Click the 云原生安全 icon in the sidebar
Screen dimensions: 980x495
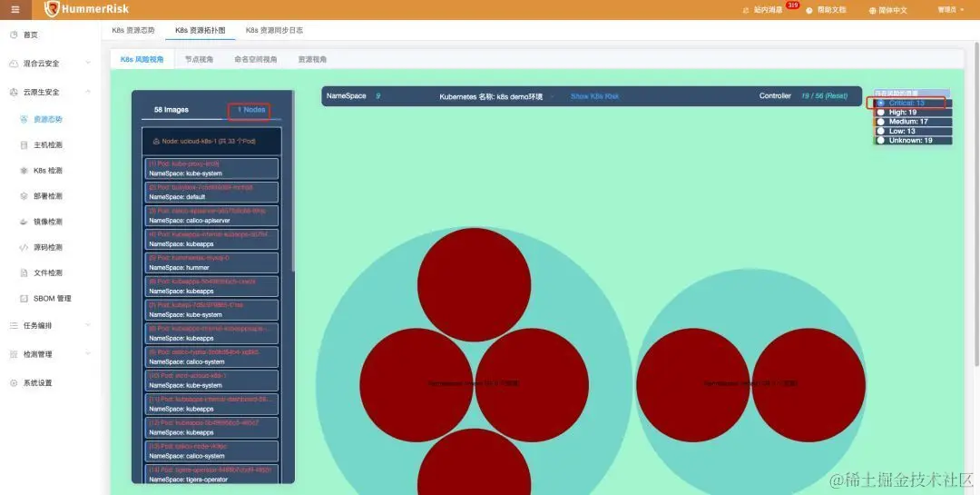click(14, 92)
